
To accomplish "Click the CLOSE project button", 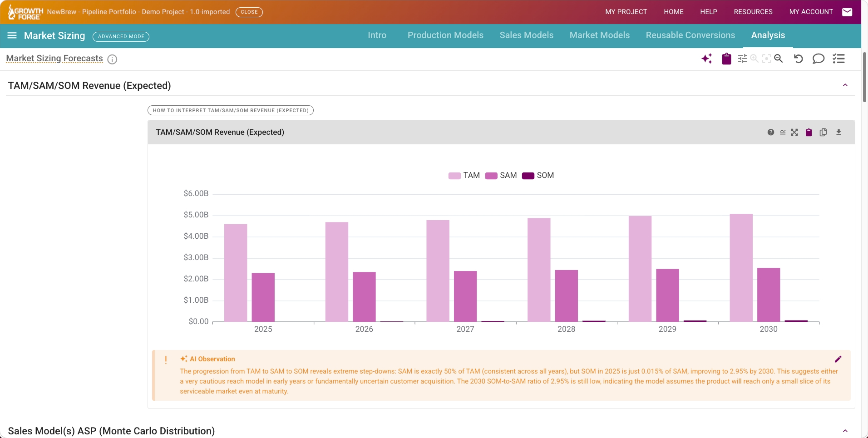I will [249, 12].
